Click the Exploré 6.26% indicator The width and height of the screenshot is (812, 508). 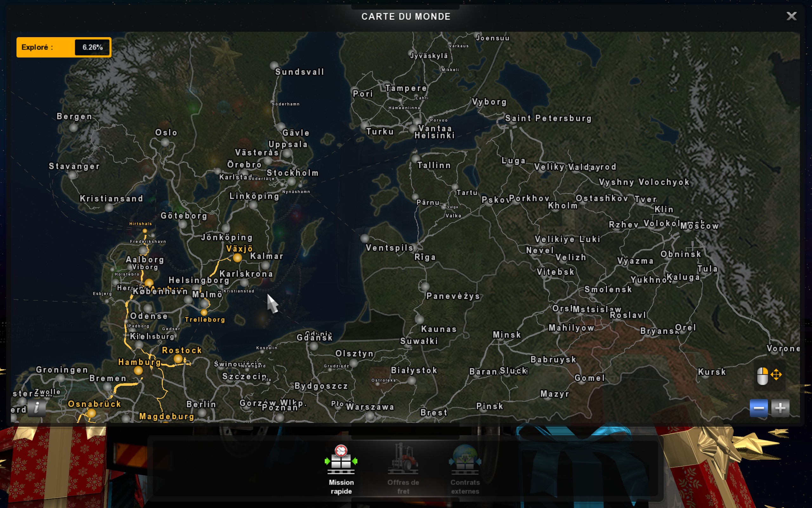64,47
